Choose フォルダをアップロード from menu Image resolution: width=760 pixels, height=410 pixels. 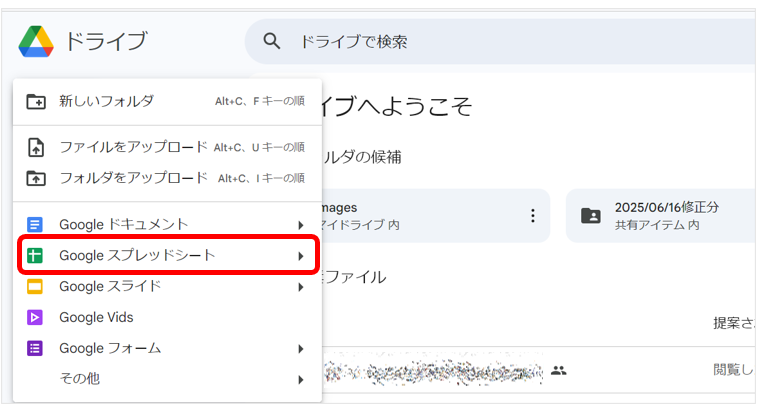coord(167,178)
